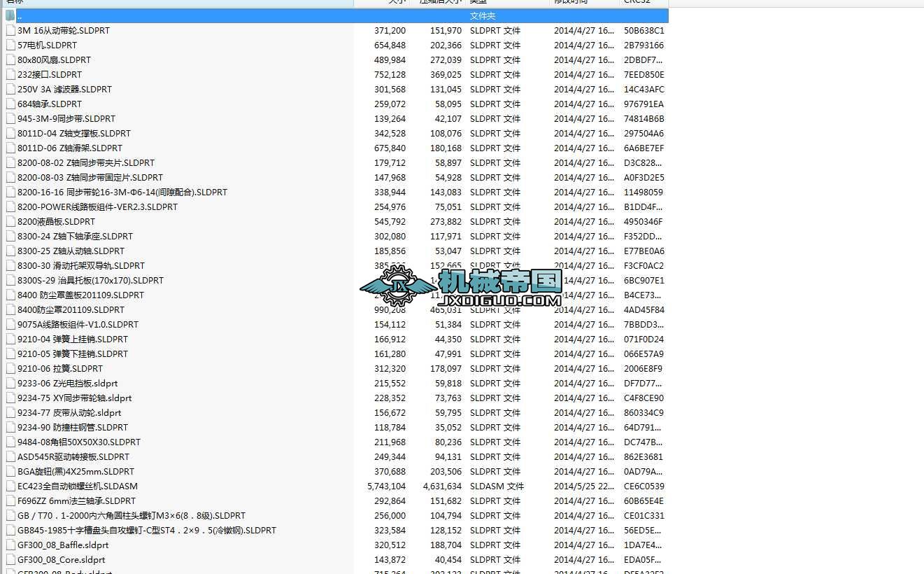Viewport: 924px width, 574px height.
Task: Click the 8300-30 滑动托架双导轨 file icon
Action: point(10,265)
